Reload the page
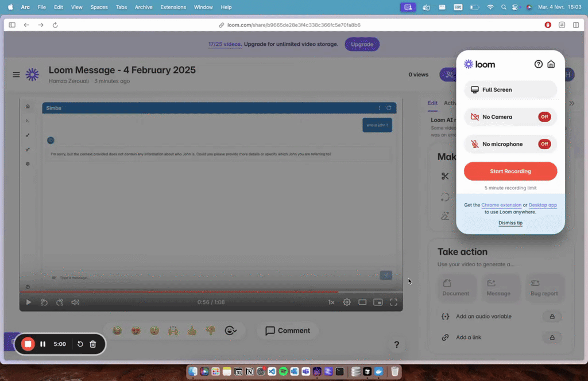Viewport: 588px width, 381px height. (x=55, y=25)
